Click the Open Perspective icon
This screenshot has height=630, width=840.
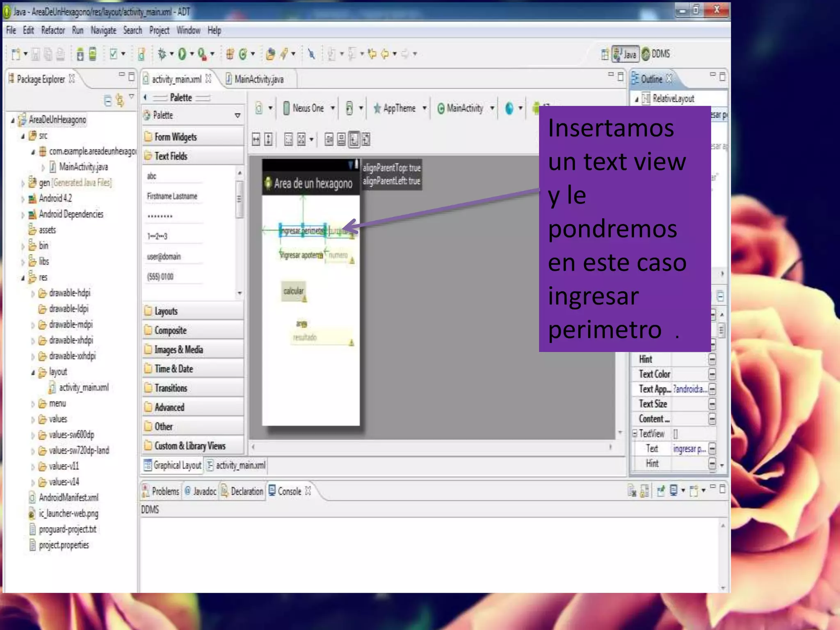point(605,54)
